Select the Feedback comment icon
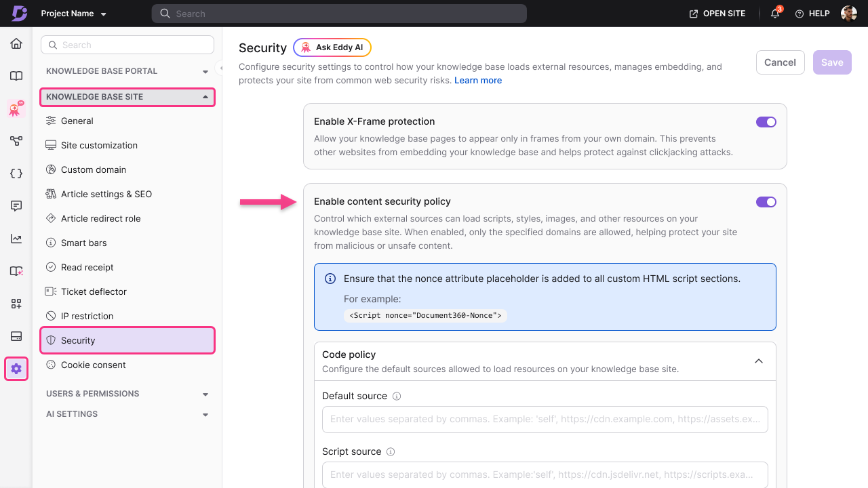Image resolution: width=868 pixels, height=488 pixels. [x=16, y=206]
